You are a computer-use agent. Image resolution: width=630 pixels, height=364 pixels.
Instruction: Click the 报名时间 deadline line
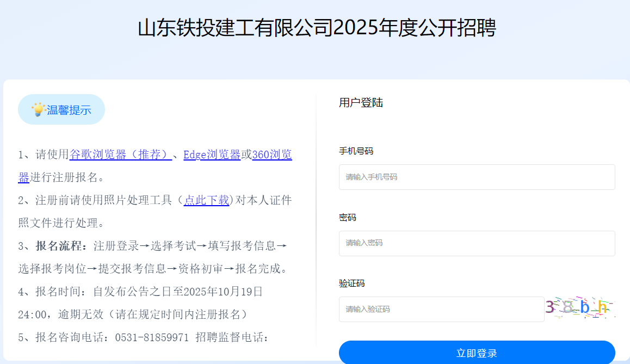point(140,292)
